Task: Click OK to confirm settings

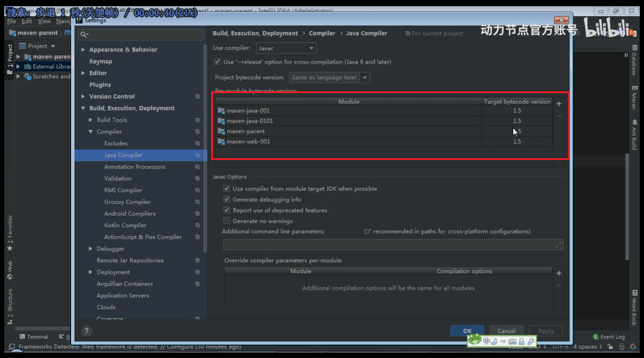Action: [467, 331]
